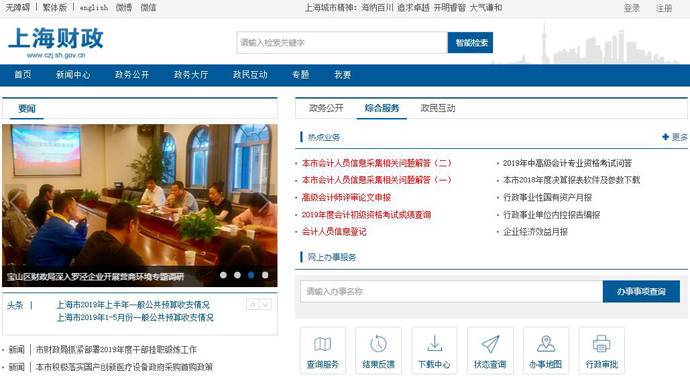Click the www.czj.sh.gov.cn text under logo
The width and height of the screenshot is (690, 377).
(x=56, y=55)
